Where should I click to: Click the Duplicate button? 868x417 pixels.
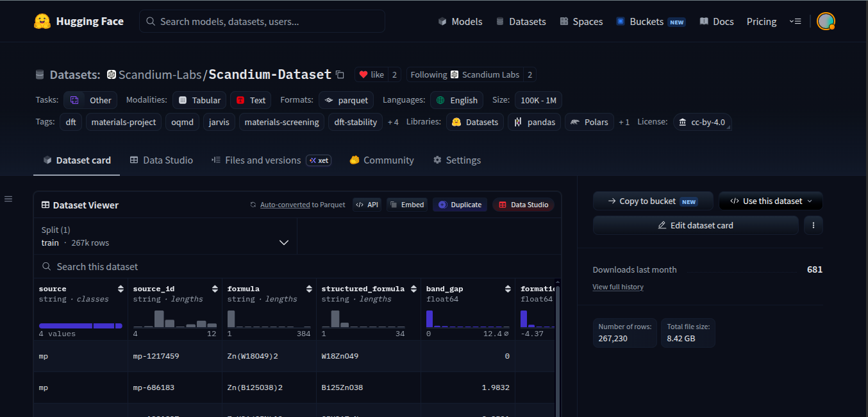tap(460, 205)
